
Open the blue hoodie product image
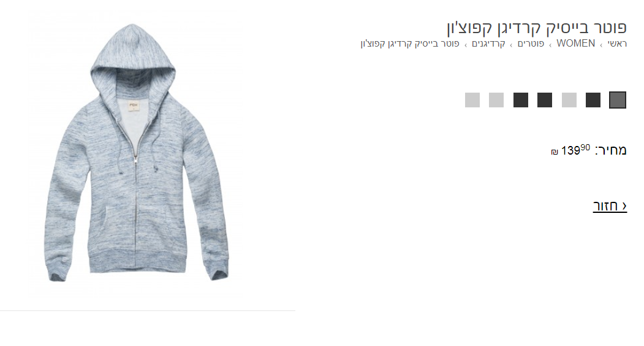[136, 153]
